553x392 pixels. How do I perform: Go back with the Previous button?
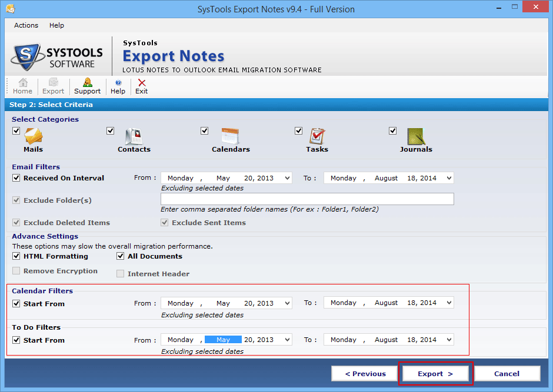[x=365, y=374]
